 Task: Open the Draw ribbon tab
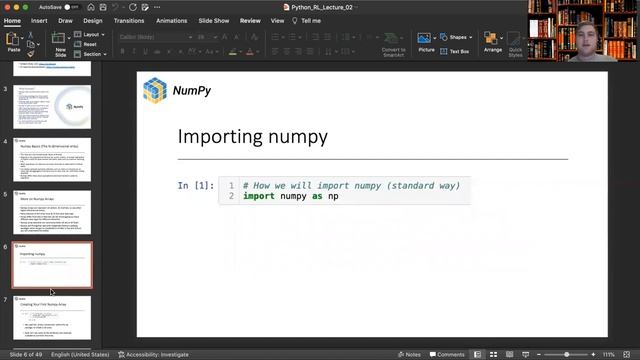click(65, 21)
